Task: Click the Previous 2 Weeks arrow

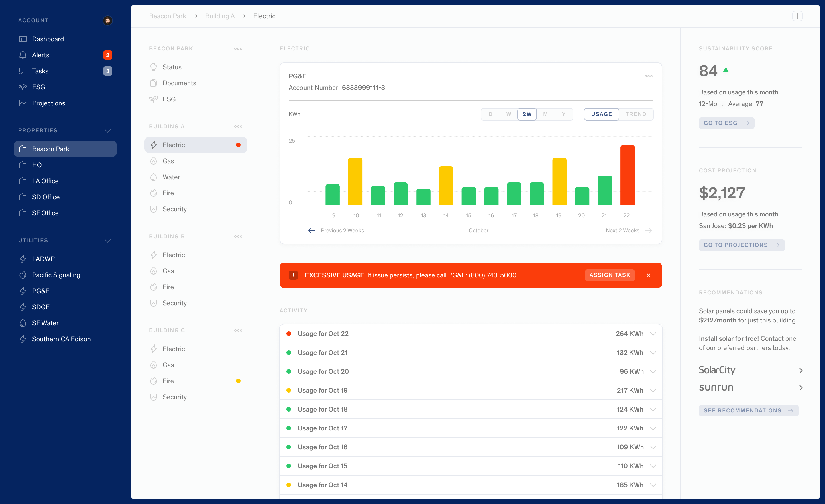Action: click(311, 230)
